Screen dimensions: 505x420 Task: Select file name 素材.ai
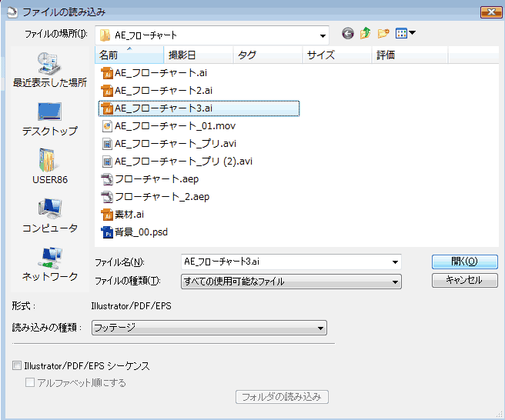[129, 215]
